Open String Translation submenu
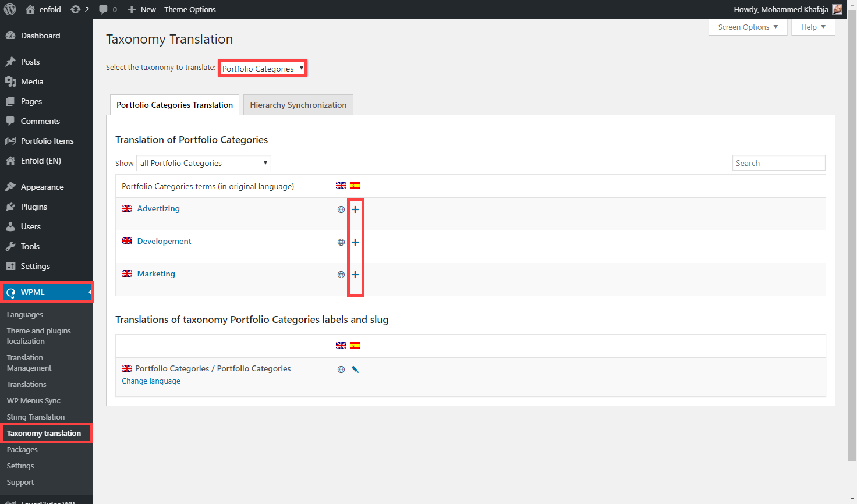Viewport: 857px width, 504px height. [36, 417]
